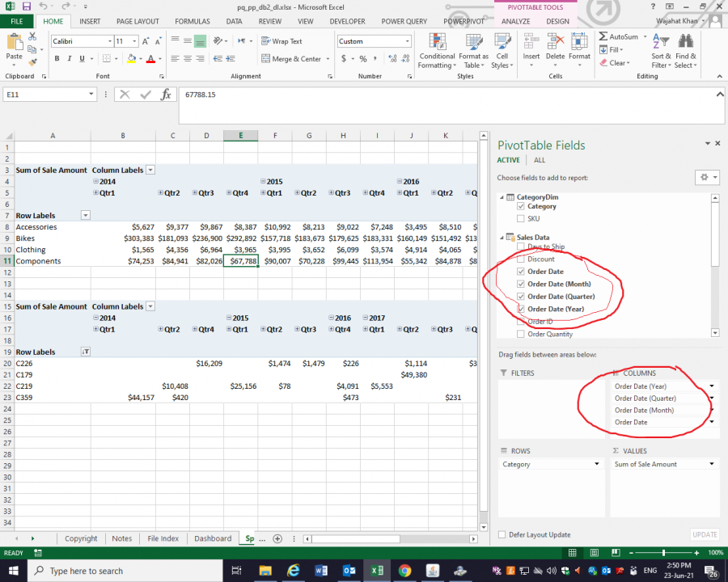This screenshot has height=582, width=728.
Task: Collapse the 2014 group in row 4
Action: 95,181
